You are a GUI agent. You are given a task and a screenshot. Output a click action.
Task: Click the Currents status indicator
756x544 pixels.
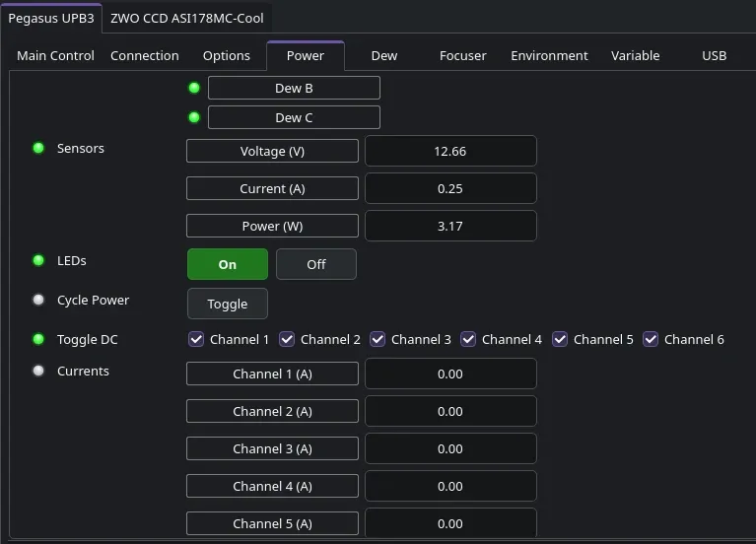pos(38,371)
